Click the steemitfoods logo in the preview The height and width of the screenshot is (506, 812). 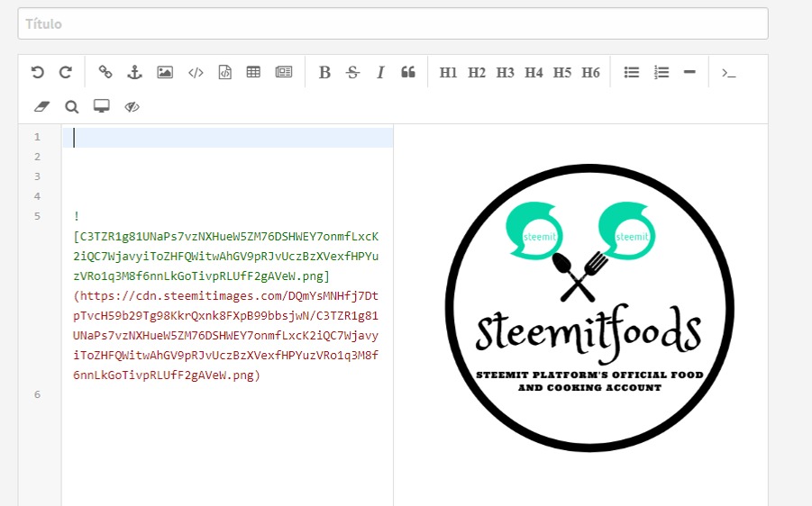pos(589,308)
